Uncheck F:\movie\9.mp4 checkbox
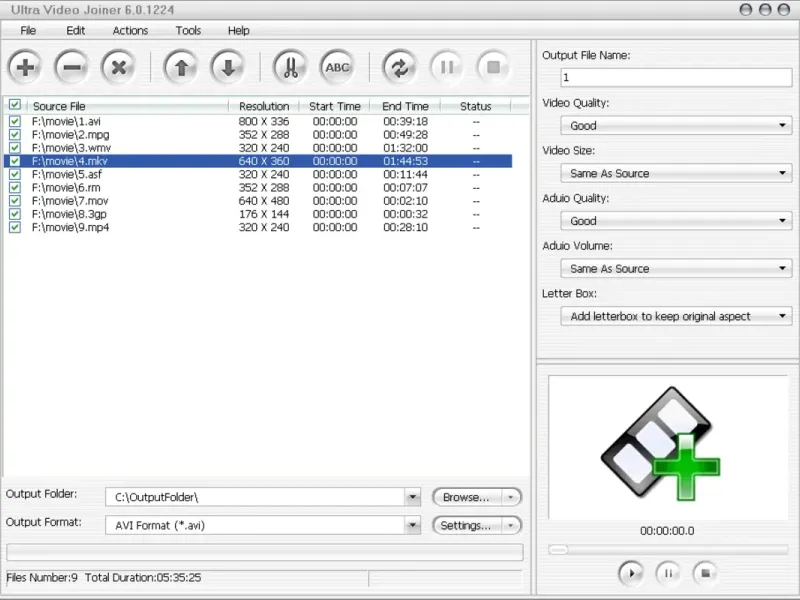The height and width of the screenshot is (600, 800). pyautogui.click(x=15, y=228)
